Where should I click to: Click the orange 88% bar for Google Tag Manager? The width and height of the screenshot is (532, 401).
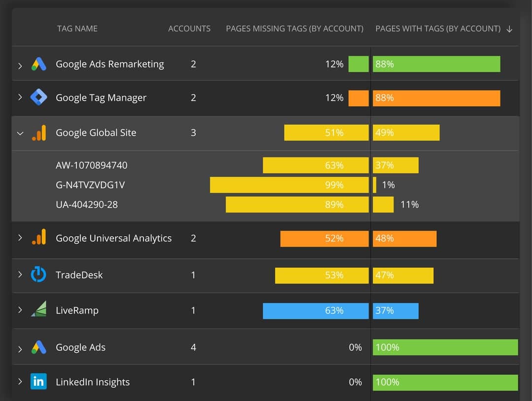pyautogui.click(x=436, y=98)
